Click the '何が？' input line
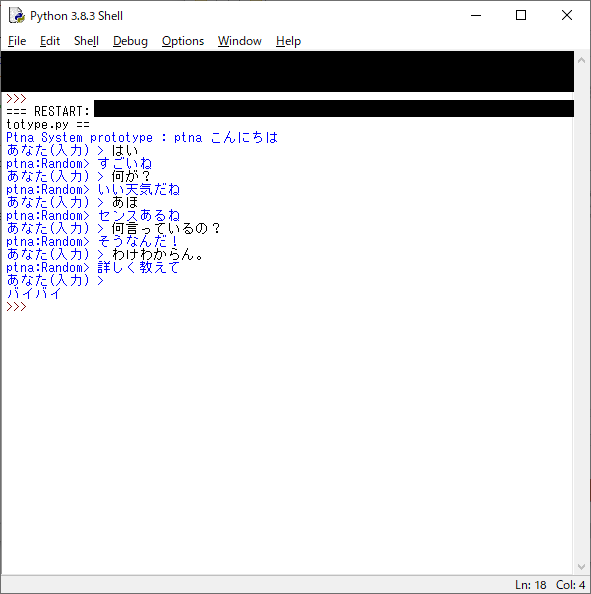 (79, 177)
